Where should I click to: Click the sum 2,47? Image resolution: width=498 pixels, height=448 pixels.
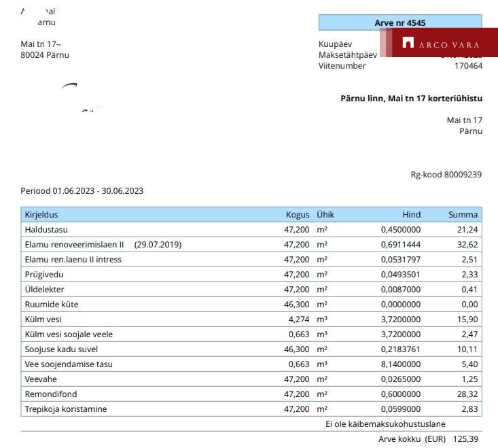click(469, 334)
